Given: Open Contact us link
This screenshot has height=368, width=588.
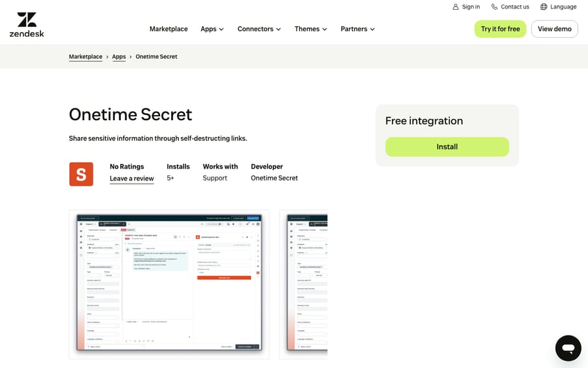Looking at the screenshot, I should [x=510, y=7].
